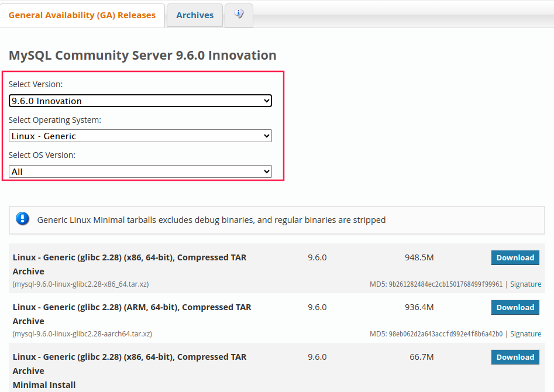The width and height of the screenshot is (554, 392).
Task: Open Signature link for aarch64 tar.xz
Action: [525, 334]
